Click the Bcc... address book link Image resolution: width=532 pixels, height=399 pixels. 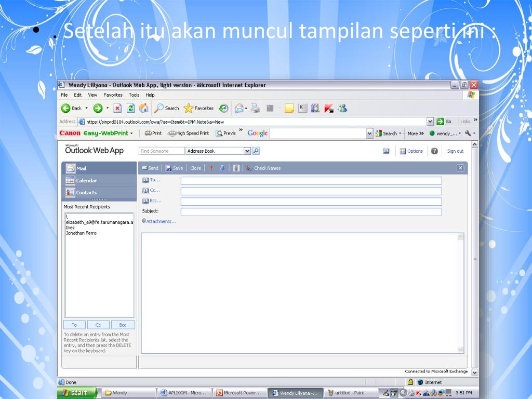pos(152,201)
